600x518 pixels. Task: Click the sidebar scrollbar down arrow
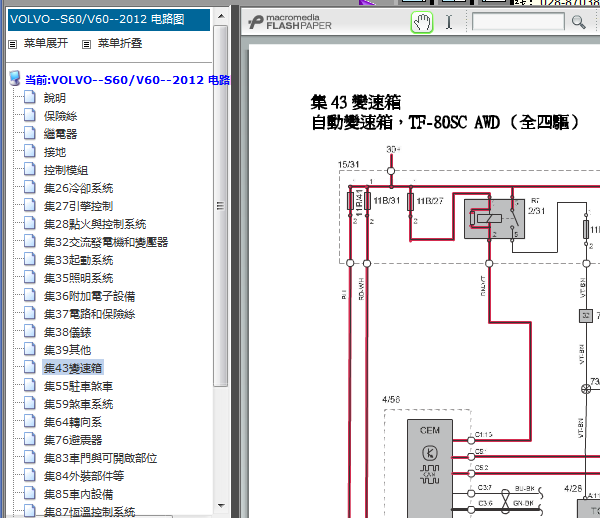(221, 506)
